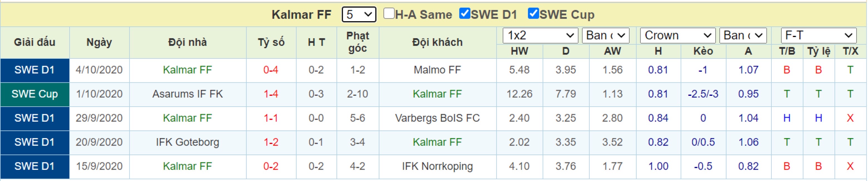Open the IFK Norrkoping team link
This screenshot has width=868, height=181.
click(x=437, y=167)
